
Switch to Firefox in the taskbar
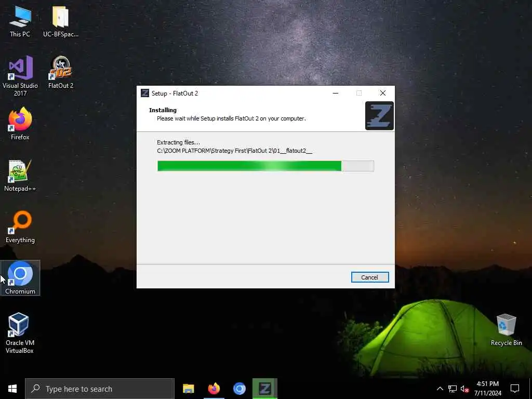pos(214,389)
